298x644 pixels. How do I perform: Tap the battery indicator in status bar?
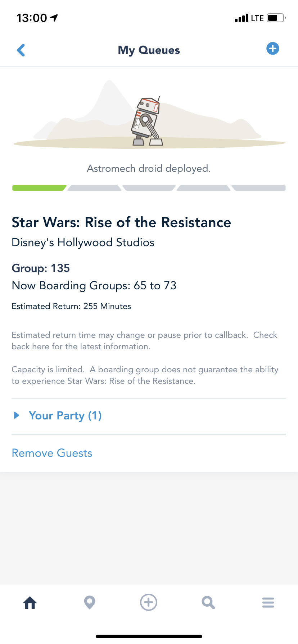(276, 18)
